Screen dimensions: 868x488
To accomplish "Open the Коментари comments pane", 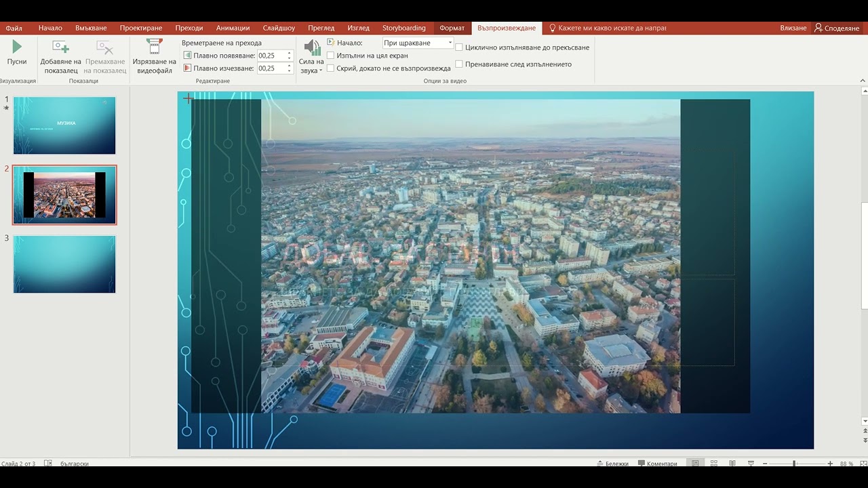I will point(657,464).
